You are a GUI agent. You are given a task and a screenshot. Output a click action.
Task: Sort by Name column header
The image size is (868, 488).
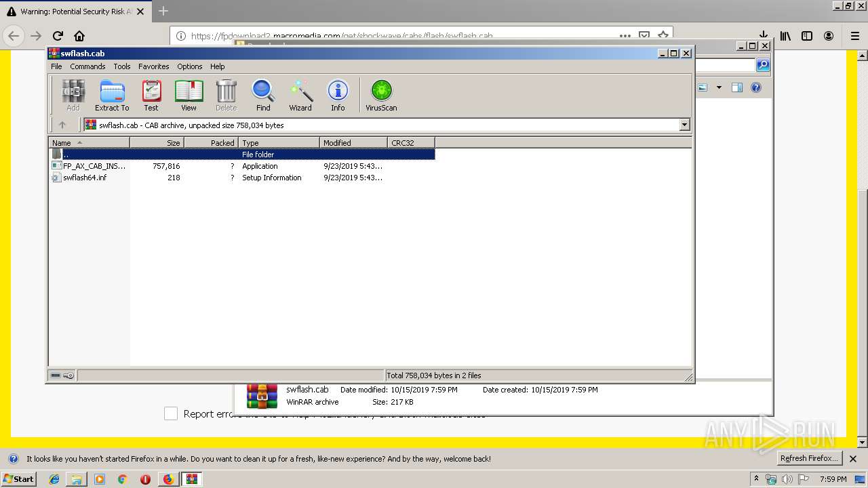click(x=90, y=143)
